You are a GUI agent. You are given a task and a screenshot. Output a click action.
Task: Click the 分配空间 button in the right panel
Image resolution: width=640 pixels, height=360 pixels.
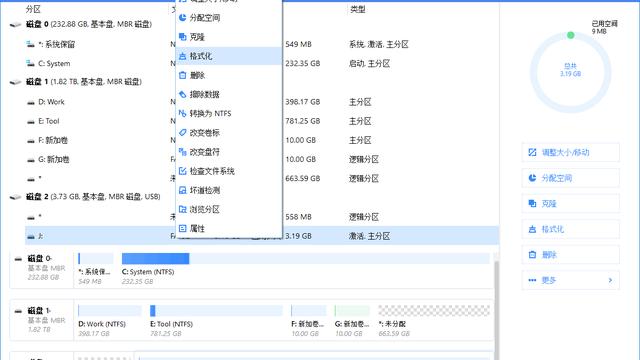570,178
